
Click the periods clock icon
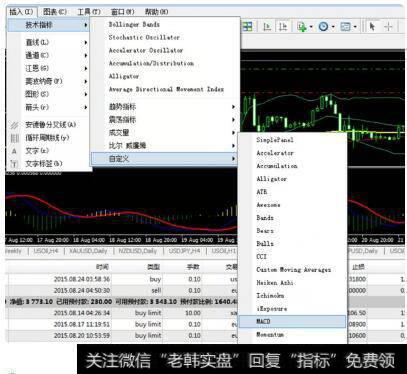(323, 26)
